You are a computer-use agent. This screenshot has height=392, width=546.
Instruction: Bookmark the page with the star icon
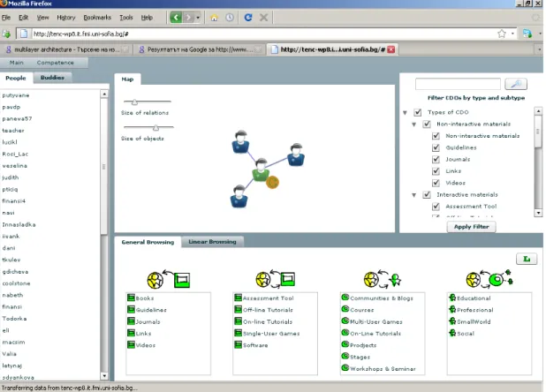(502, 34)
